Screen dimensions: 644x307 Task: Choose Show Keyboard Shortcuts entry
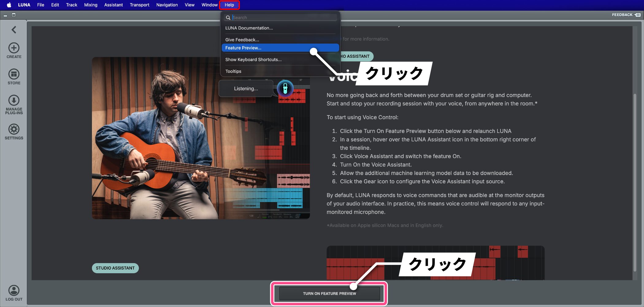253,60
